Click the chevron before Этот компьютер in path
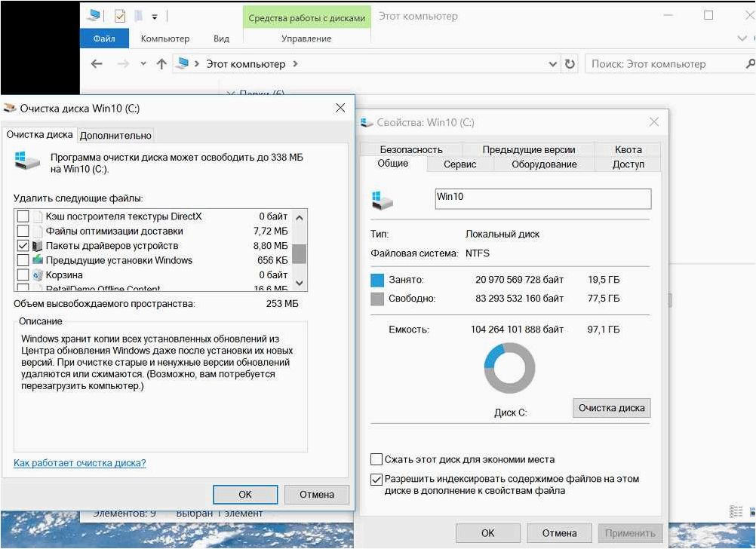Screen dimensions: 756x549 pyautogui.click(x=197, y=63)
